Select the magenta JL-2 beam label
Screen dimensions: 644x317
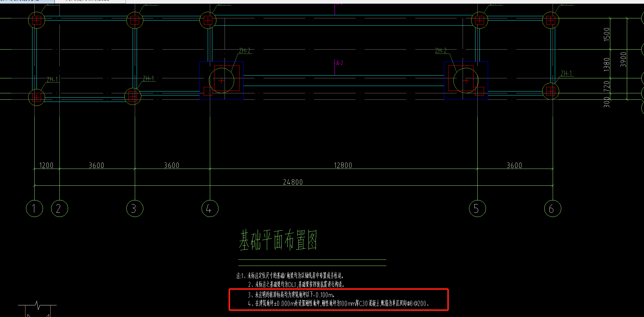pyautogui.click(x=339, y=63)
